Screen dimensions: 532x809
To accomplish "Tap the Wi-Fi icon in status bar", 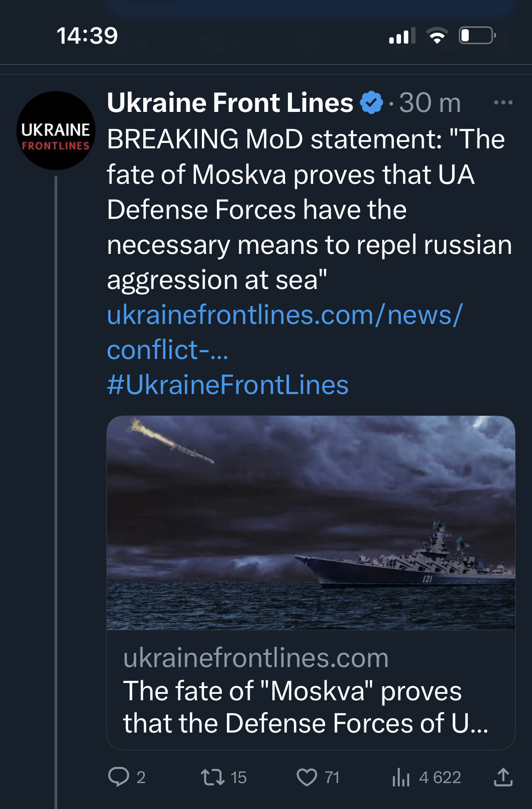I will [x=437, y=35].
